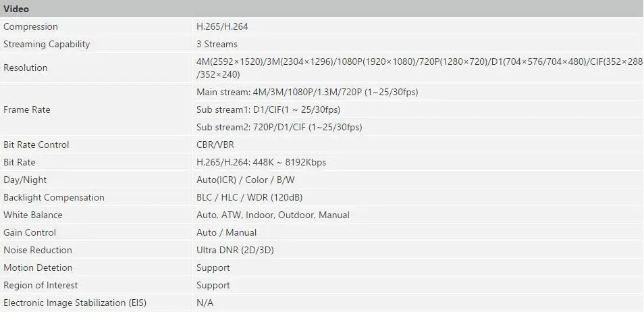
Task: Click the BLC / HLC / WDR (120dB) value
Action: tap(249, 197)
